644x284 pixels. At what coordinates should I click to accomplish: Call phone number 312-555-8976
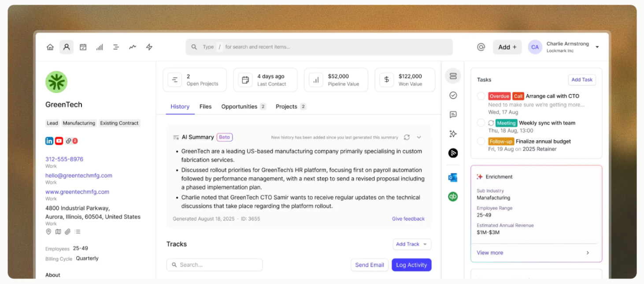[x=64, y=159]
